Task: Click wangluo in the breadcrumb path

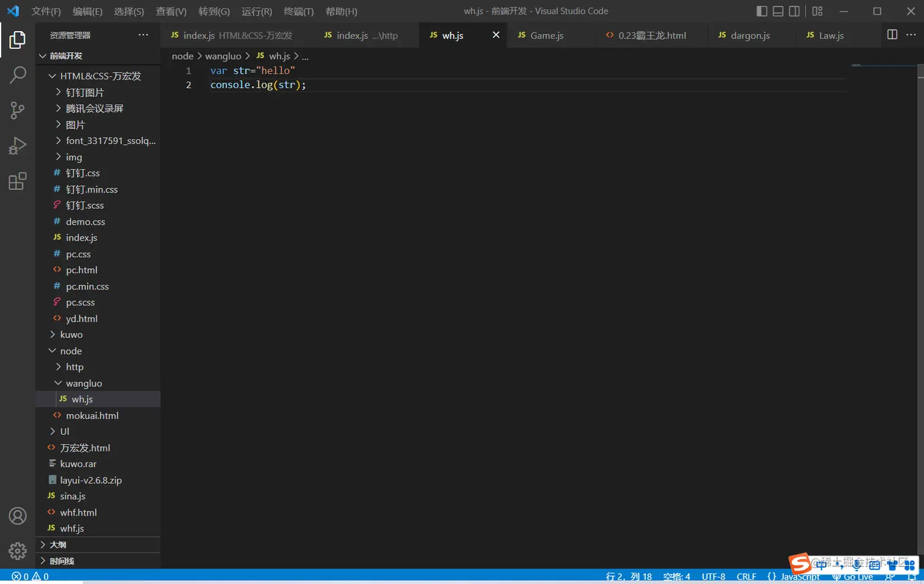Action: [223, 56]
